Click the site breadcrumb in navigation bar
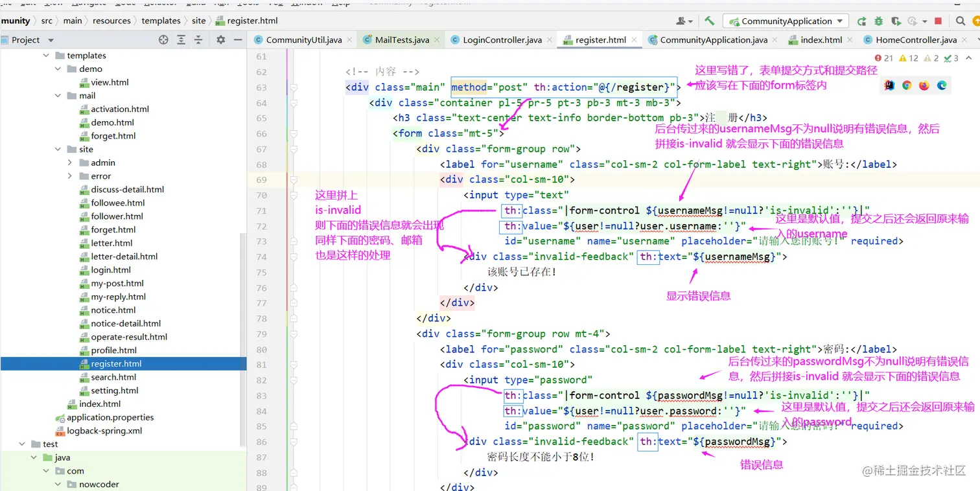 pos(198,21)
